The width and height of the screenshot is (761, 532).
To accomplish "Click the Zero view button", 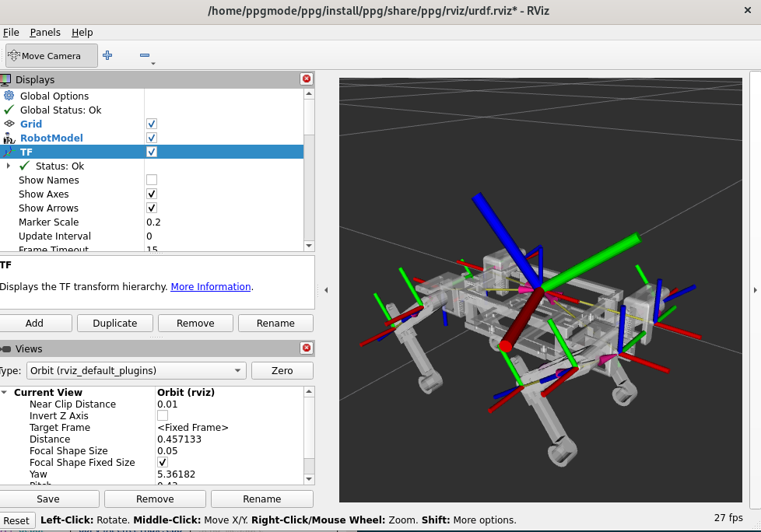I will point(282,370).
